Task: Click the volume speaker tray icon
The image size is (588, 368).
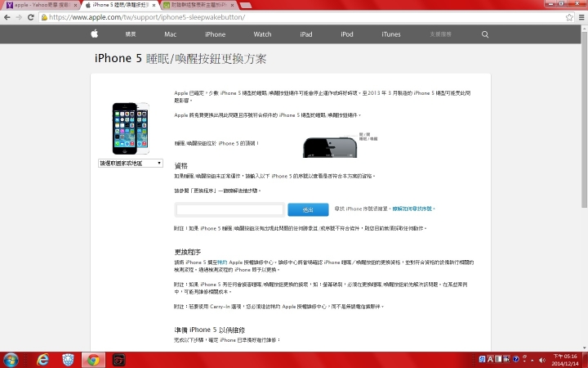Action: 541,360
